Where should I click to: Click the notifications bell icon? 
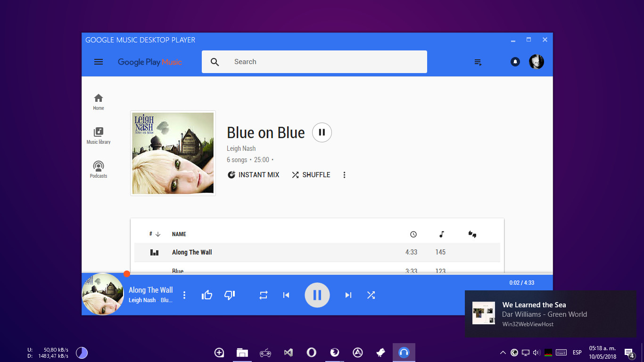[515, 62]
